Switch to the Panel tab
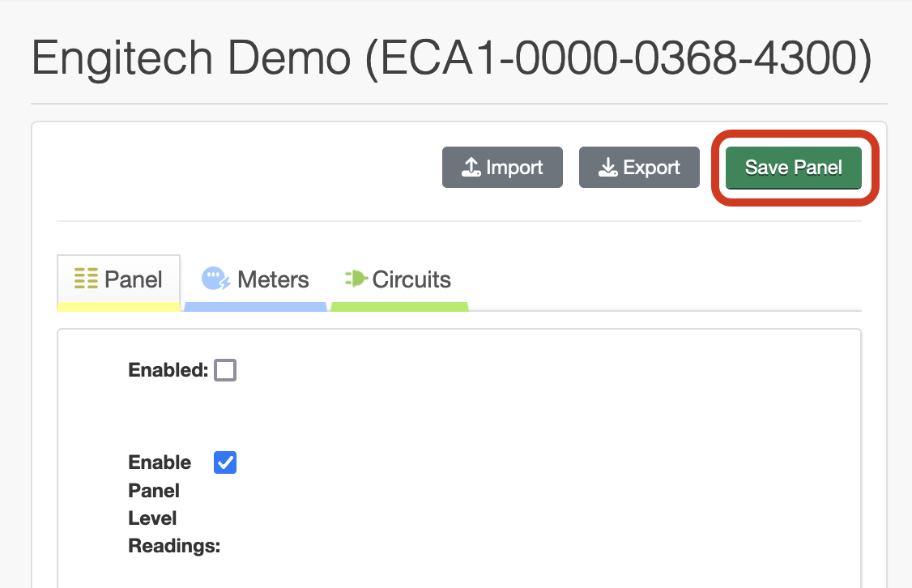912x588 pixels. pos(118,280)
